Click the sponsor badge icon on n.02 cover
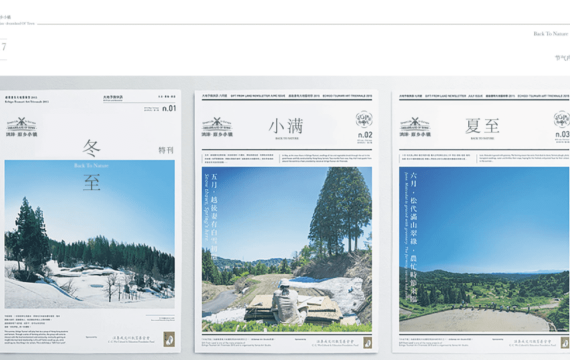The image size is (570, 360). [x=368, y=343]
